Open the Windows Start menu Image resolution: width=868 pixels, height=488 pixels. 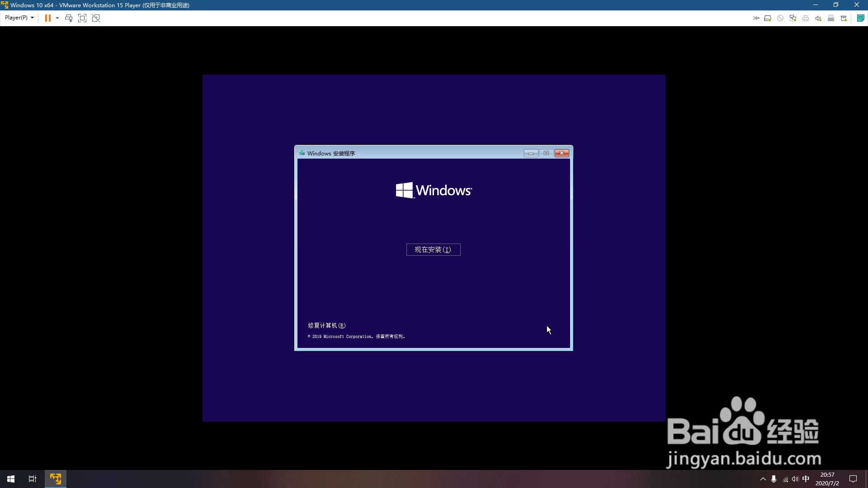coord(11,479)
